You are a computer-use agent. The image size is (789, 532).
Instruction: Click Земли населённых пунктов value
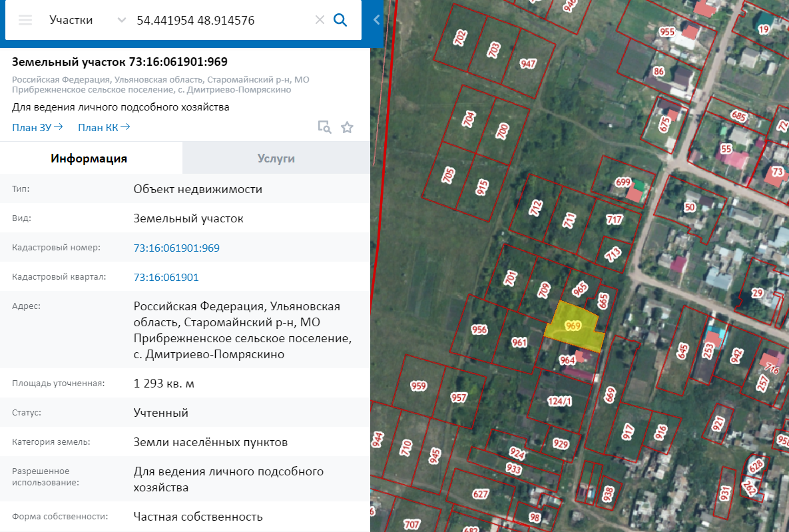click(210, 442)
